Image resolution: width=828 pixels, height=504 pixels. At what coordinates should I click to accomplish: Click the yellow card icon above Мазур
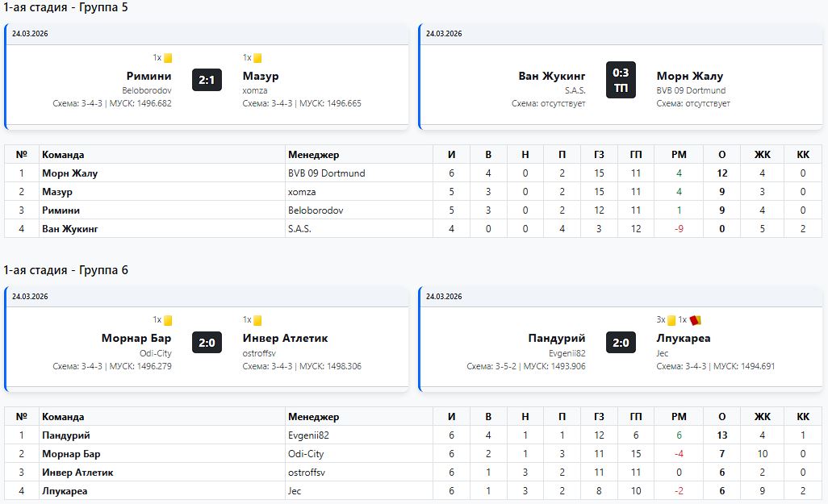[x=257, y=58]
